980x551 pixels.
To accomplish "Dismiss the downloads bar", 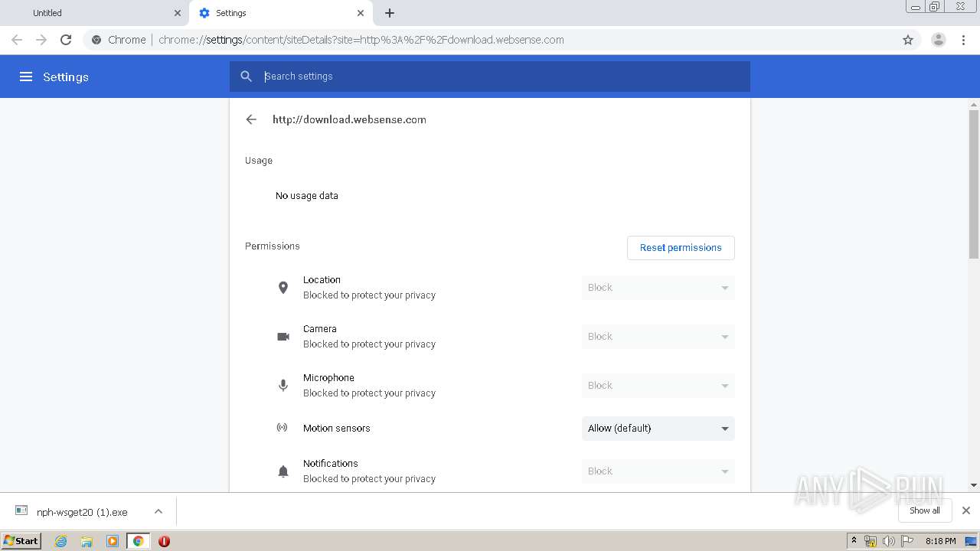I will point(966,510).
